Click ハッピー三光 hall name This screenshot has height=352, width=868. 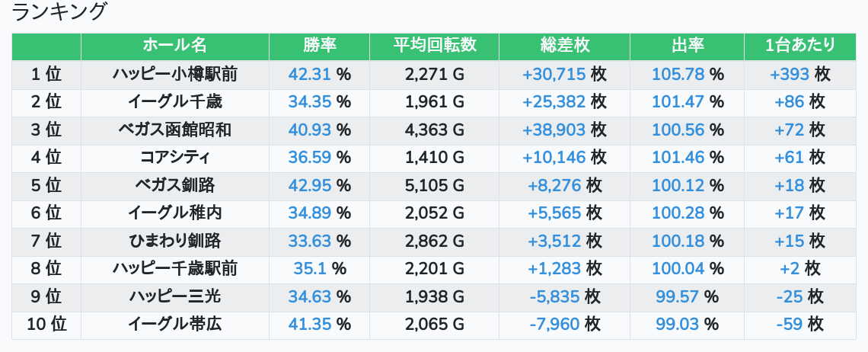click(174, 297)
